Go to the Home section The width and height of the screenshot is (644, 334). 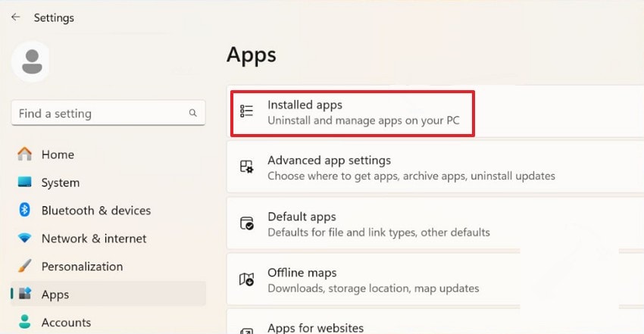(108, 155)
